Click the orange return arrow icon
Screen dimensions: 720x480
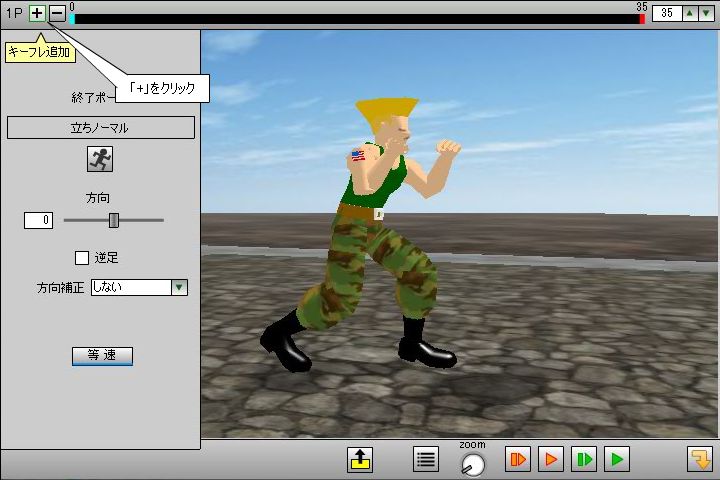700,459
